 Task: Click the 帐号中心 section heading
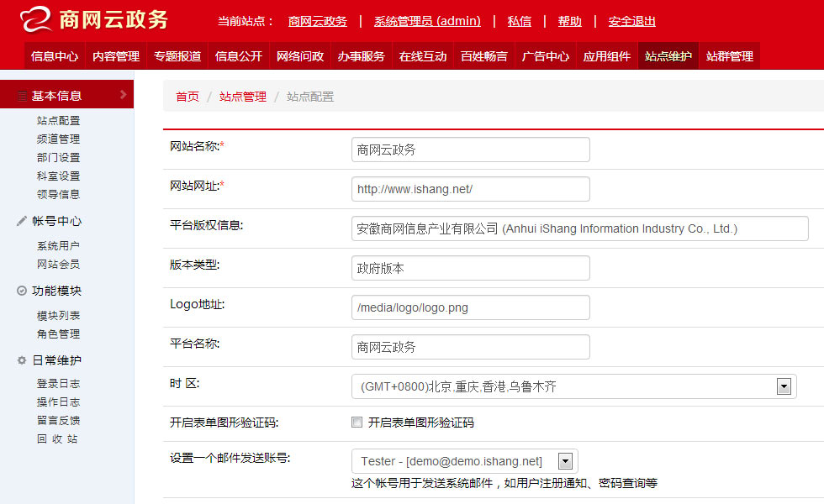[57, 221]
